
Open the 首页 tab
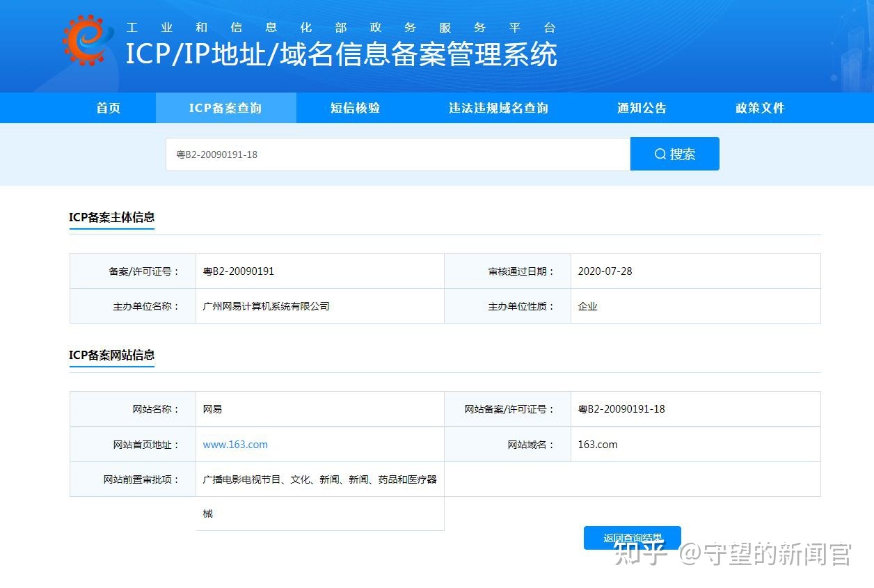click(108, 108)
